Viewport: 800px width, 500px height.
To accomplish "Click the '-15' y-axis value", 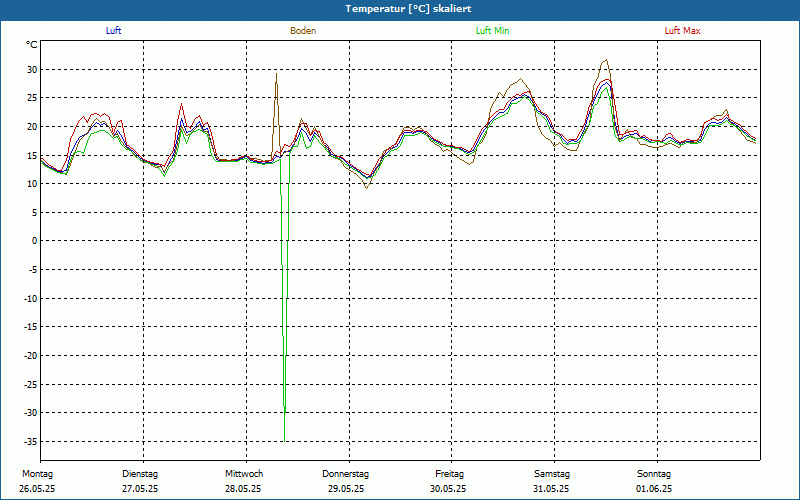I will [x=31, y=327].
